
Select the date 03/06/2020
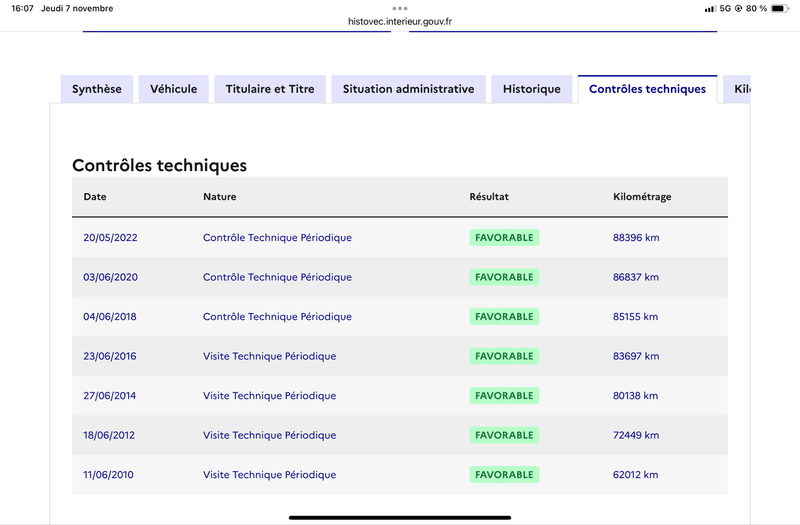(x=110, y=277)
